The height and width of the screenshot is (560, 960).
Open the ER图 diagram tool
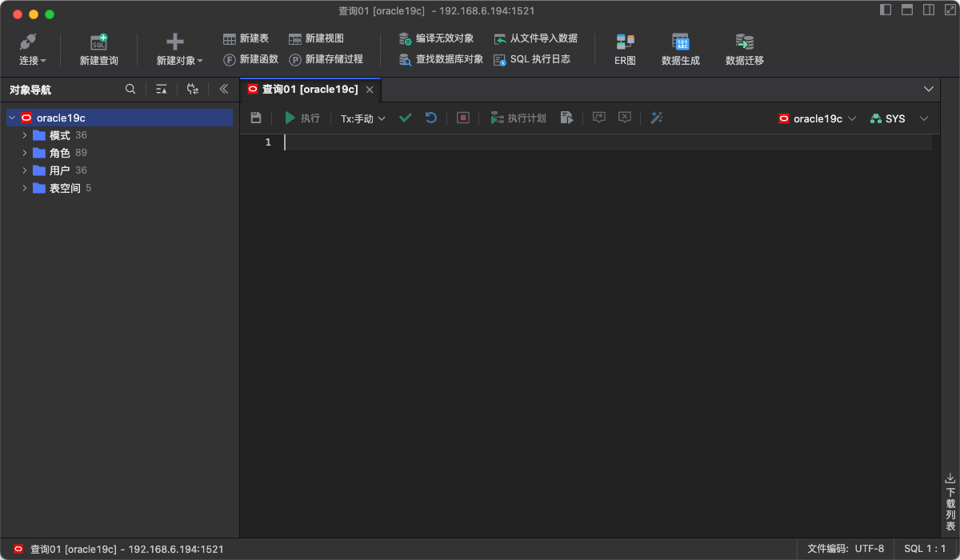(624, 48)
